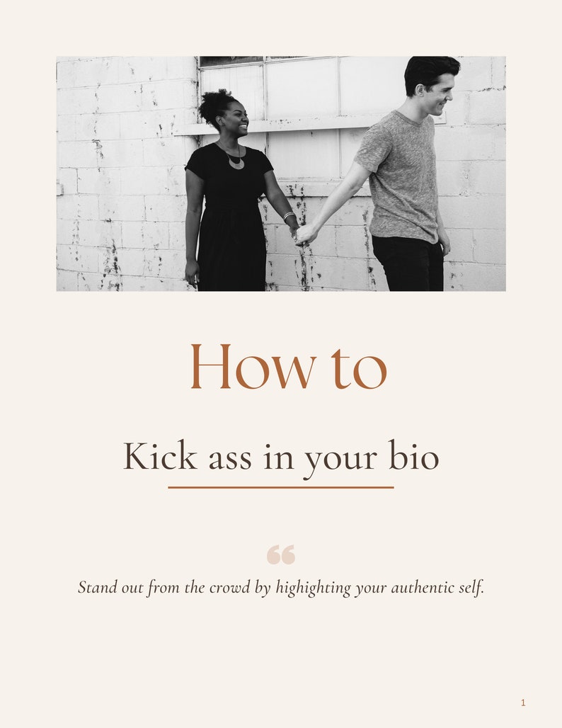Click the misspelled word "highighting"
The height and width of the screenshot is (728, 562).
314,588
